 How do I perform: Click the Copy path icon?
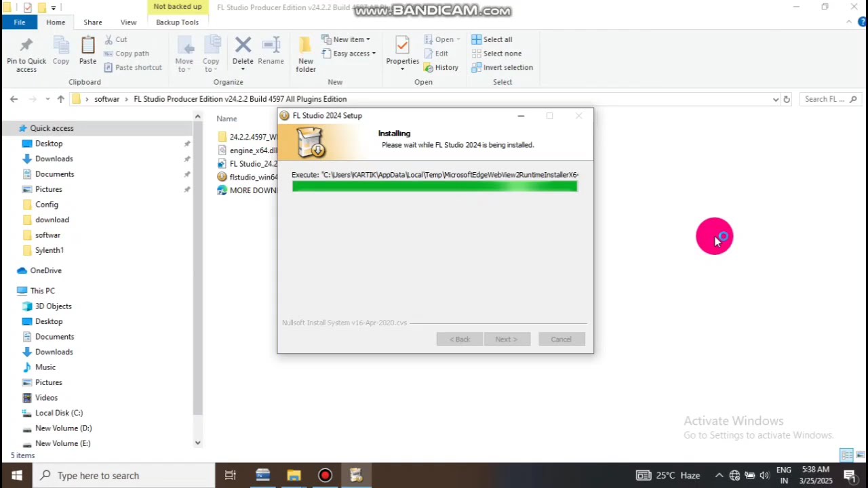point(109,54)
